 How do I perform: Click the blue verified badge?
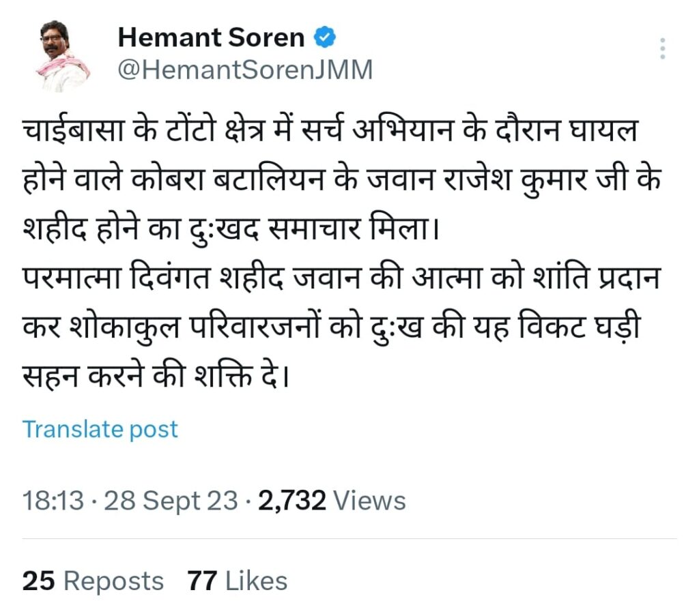click(x=324, y=38)
